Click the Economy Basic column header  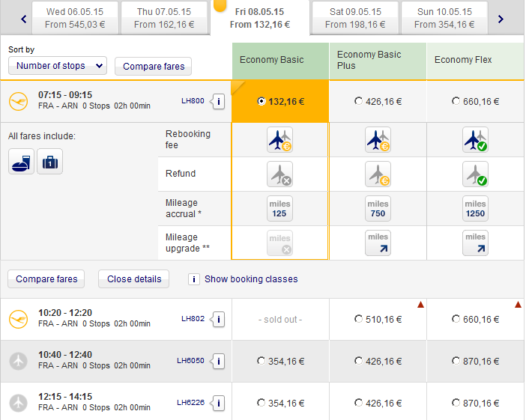(280, 60)
